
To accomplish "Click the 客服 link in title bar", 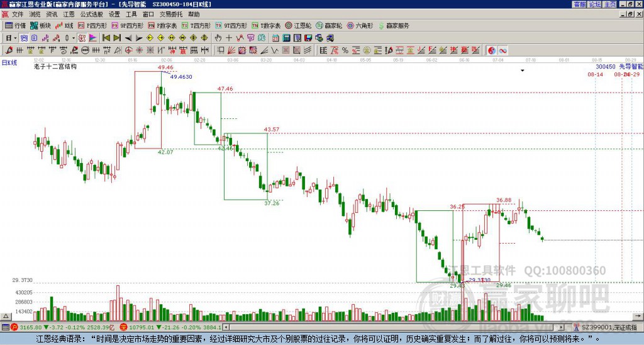I will click(x=579, y=4).
